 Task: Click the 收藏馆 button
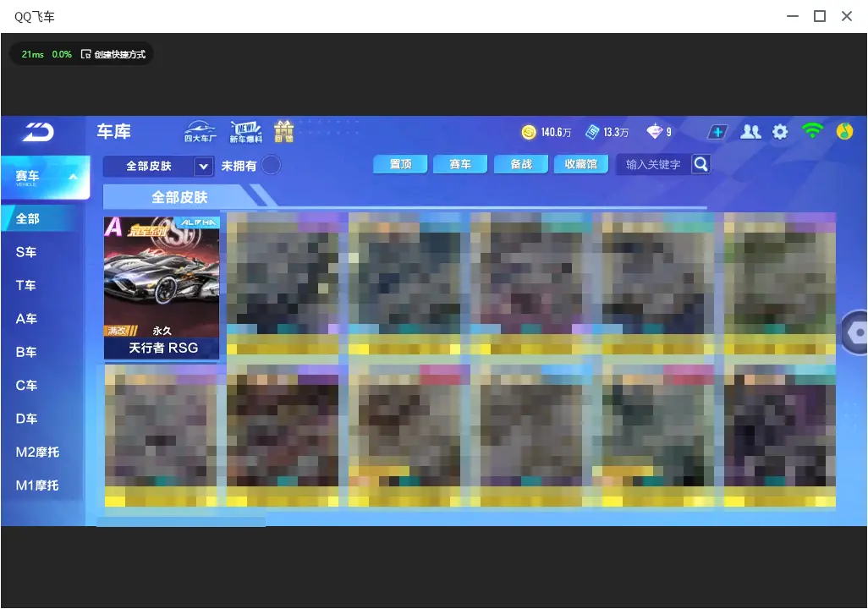[x=580, y=164]
